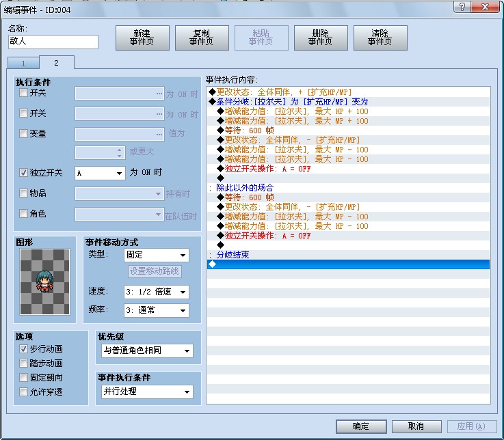Select the 最大 MP + 100 command line
The image size is (504, 440).
(349, 121)
